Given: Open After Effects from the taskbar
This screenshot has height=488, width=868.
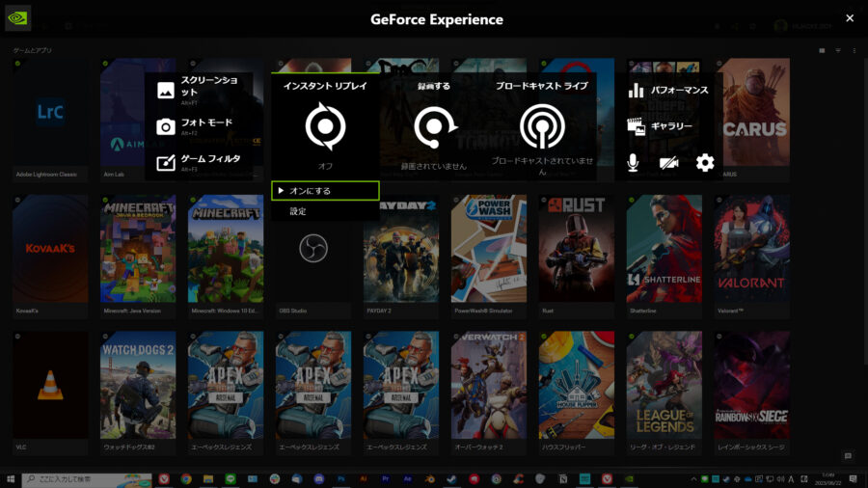Looking at the screenshot, I should [x=407, y=479].
